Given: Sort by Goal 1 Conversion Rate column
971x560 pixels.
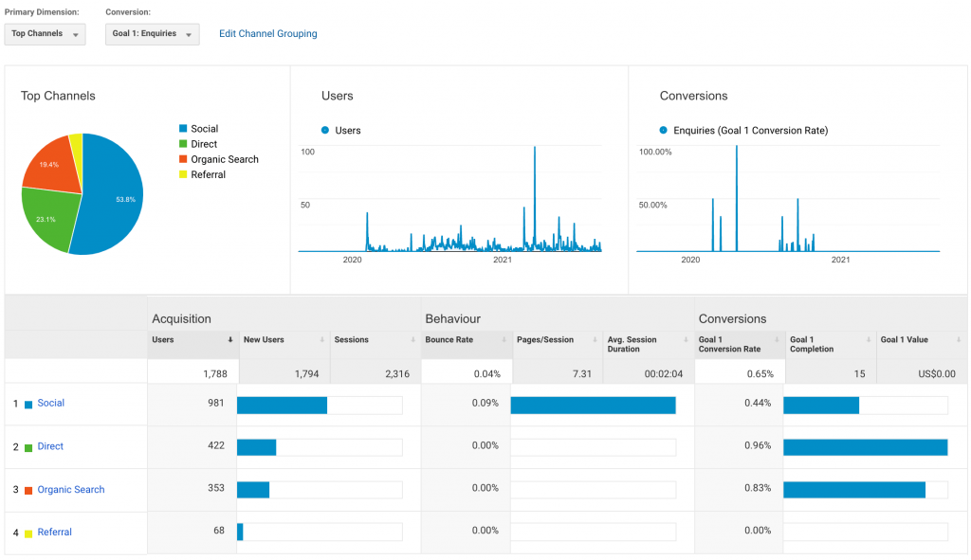Looking at the screenshot, I should point(729,344).
